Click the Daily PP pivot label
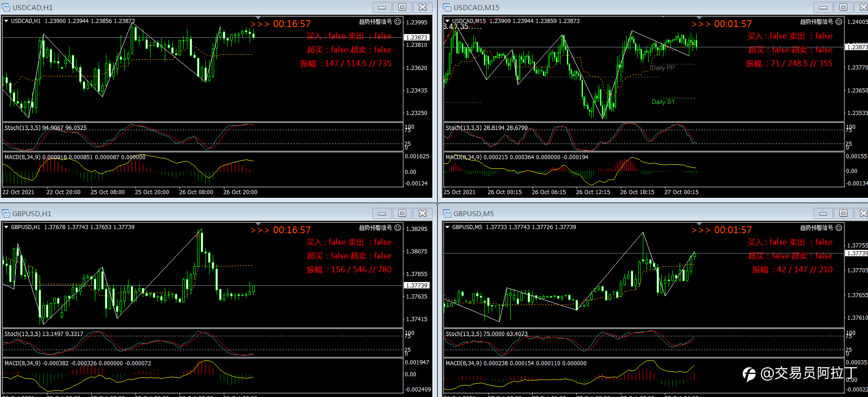The width and height of the screenshot is (868, 397). coord(663,68)
